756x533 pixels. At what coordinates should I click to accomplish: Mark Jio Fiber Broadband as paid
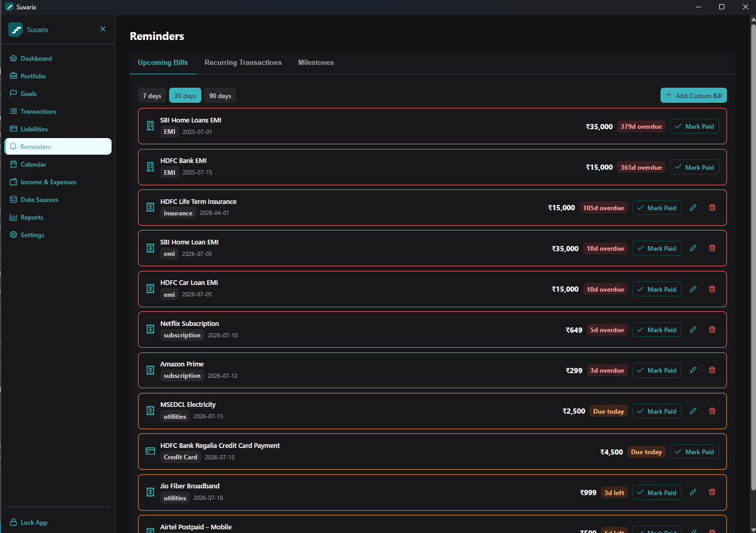coord(656,493)
